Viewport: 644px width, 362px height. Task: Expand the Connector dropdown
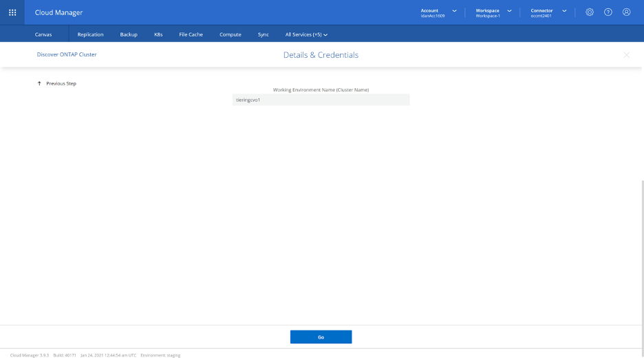(x=564, y=11)
